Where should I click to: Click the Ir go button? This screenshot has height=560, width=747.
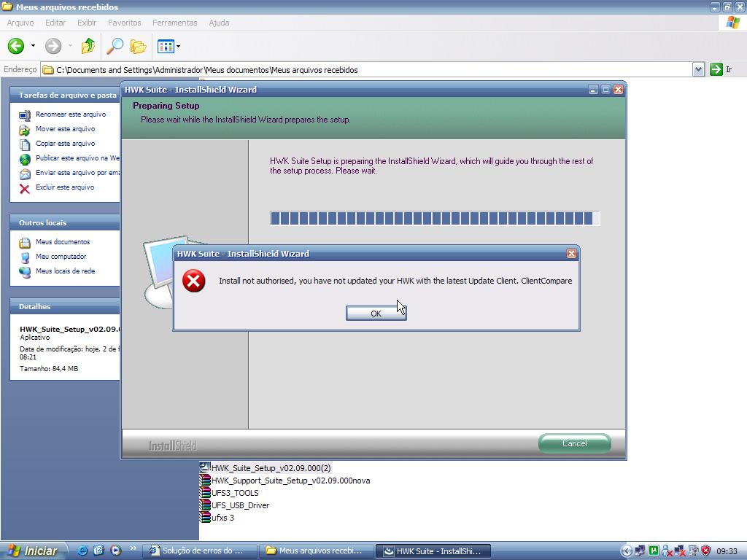pyautogui.click(x=721, y=69)
